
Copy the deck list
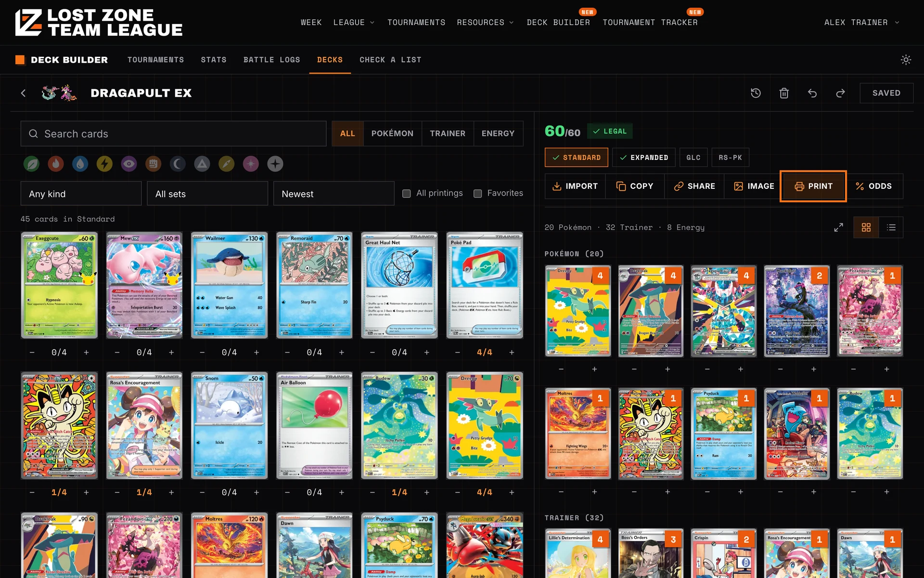pyautogui.click(x=635, y=186)
